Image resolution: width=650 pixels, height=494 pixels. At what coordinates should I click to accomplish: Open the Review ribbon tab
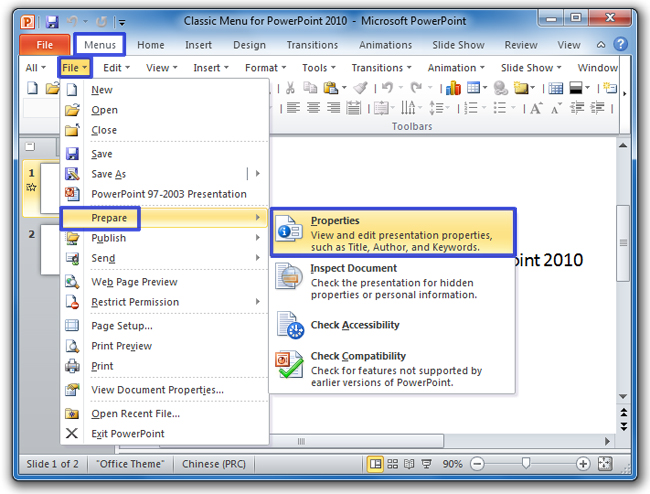(521, 45)
